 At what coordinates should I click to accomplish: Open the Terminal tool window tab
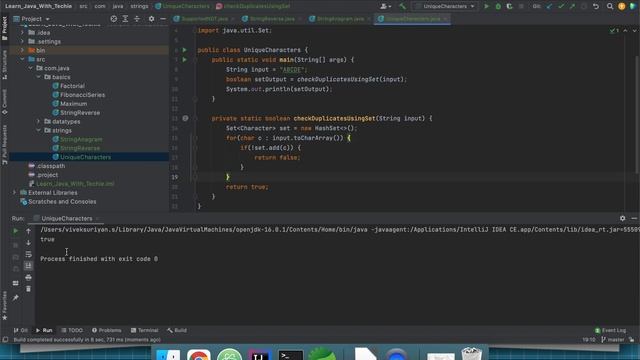click(x=144, y=330)
